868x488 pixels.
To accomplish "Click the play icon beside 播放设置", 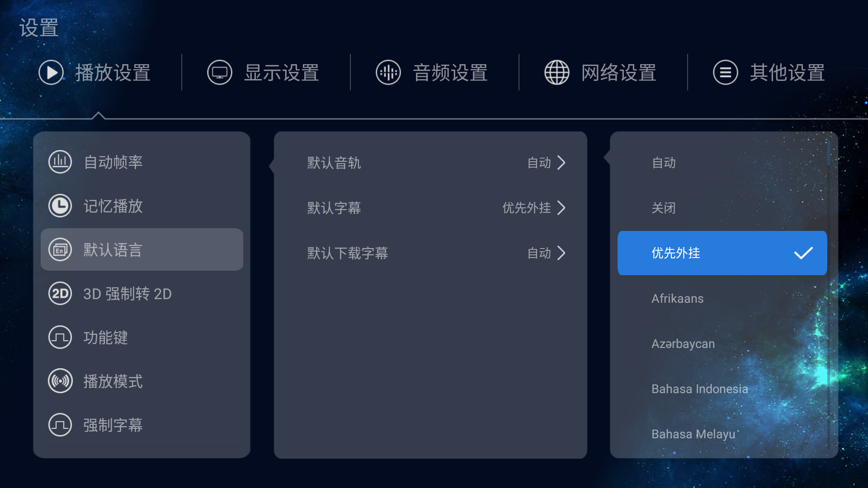I will [51, 72].
